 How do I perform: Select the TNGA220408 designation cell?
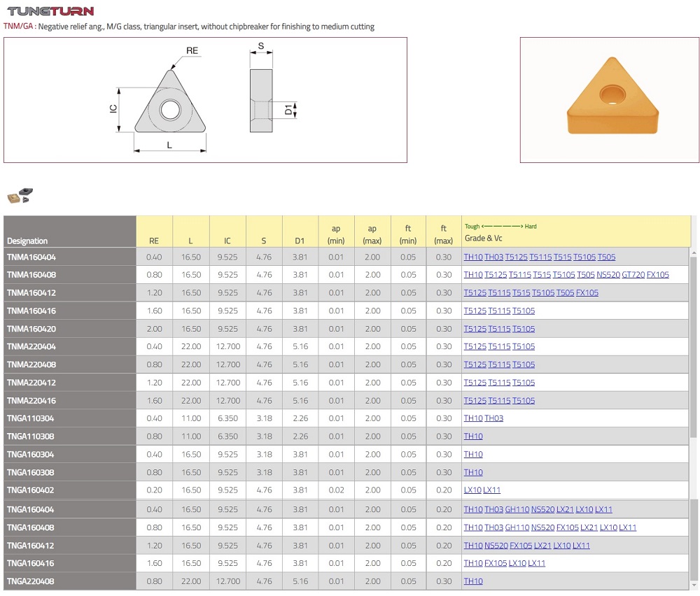tap(69, 581)
